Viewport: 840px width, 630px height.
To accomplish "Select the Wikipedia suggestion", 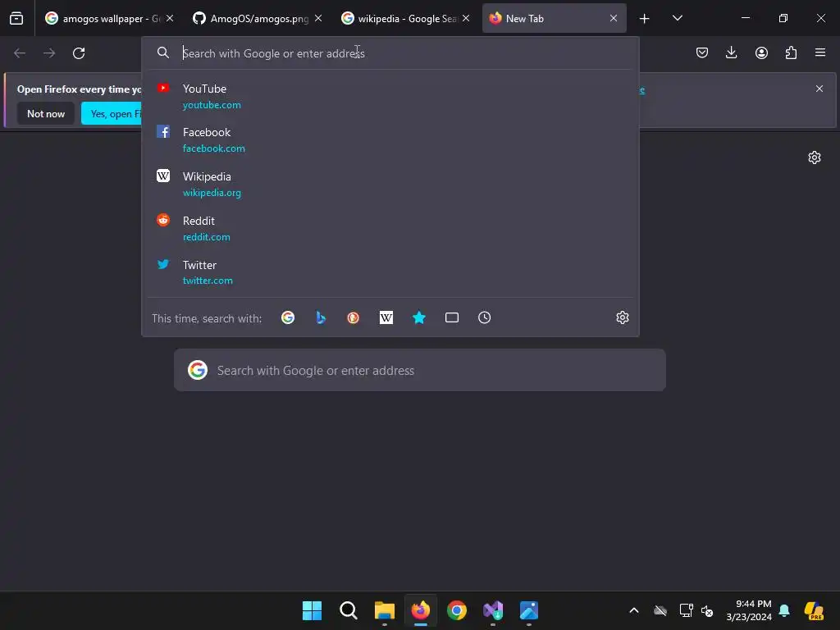I will [x=390, y=185].
